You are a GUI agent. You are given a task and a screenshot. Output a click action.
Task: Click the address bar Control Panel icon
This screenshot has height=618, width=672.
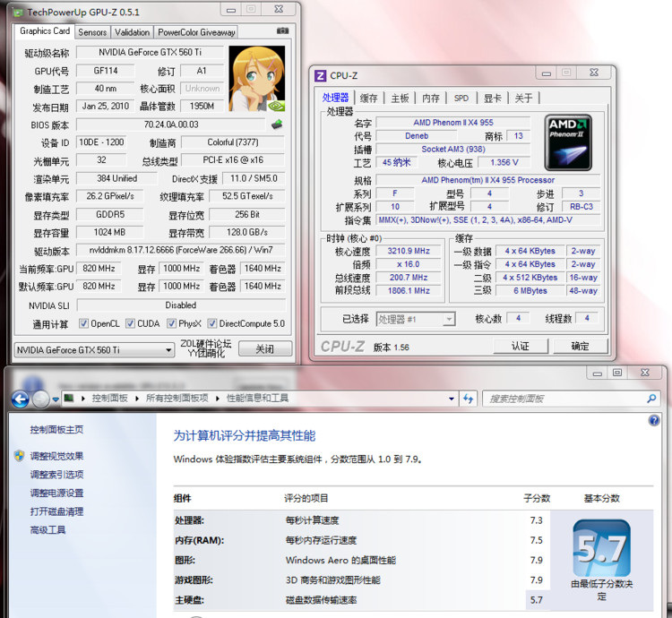(69, 399)
